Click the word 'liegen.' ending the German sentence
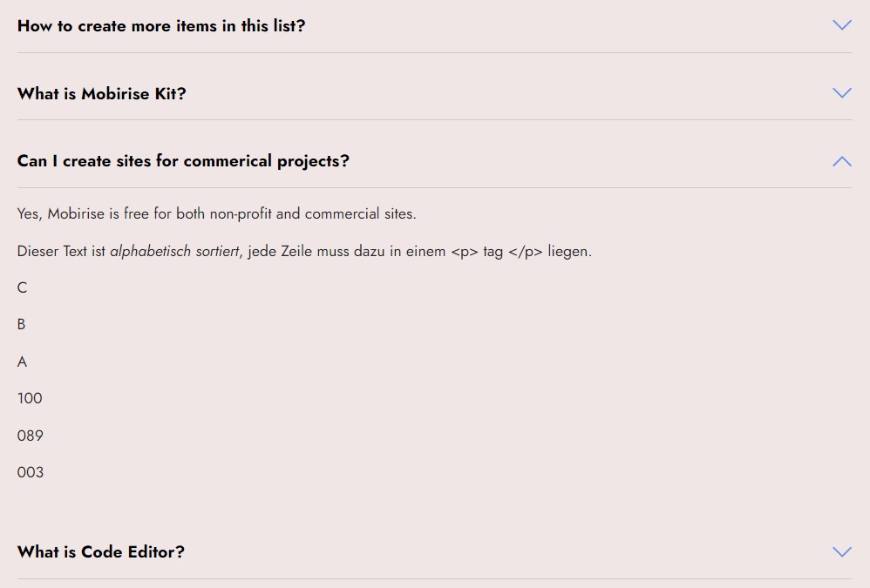This screenshot has height=588, width=870. (570, 252)
